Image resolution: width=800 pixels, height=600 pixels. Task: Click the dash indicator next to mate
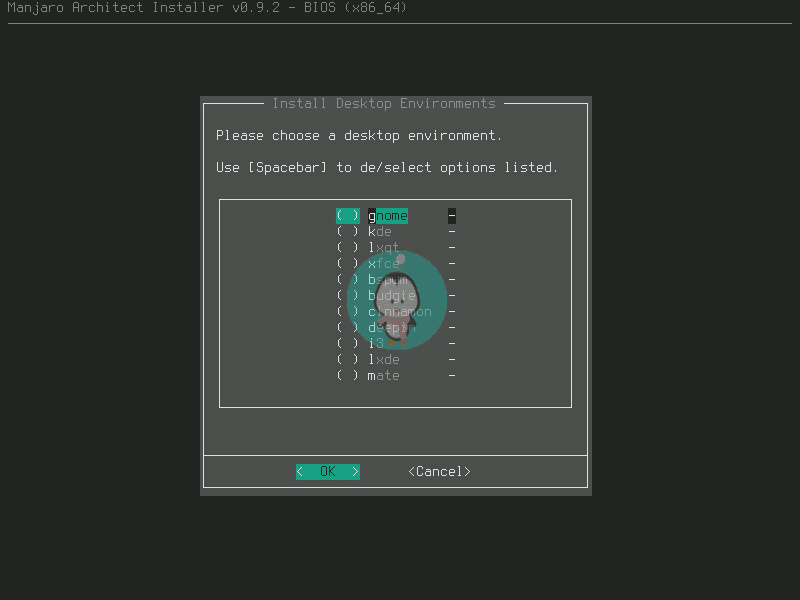point(451,375)
